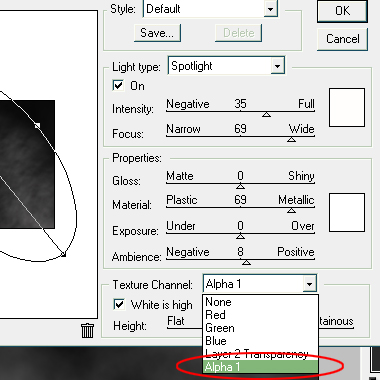The image size is (380, 380).
Task: Click the light ellipse bottom handle
Action: 63,254
